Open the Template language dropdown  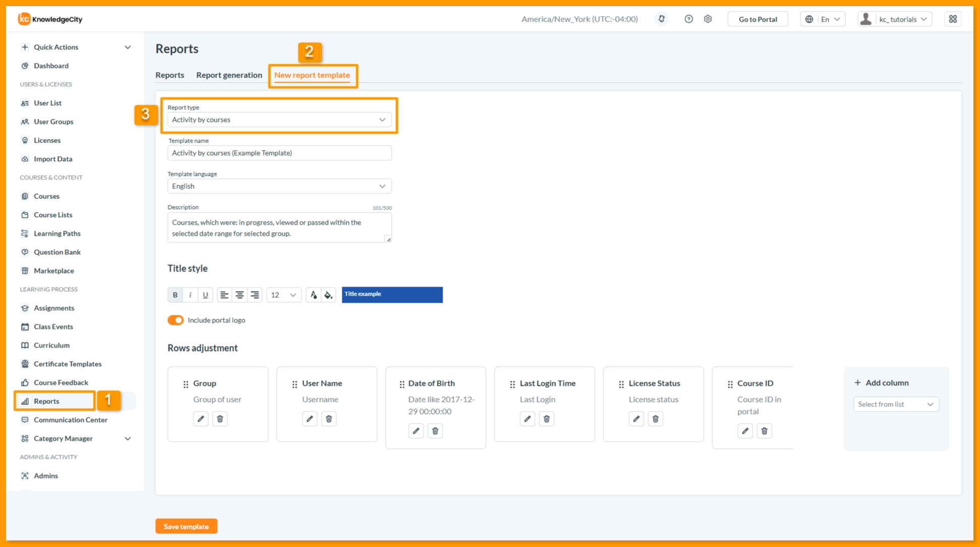point(279,186)
